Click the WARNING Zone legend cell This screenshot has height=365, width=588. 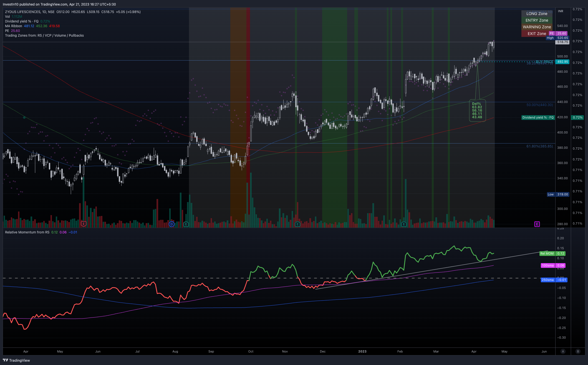pyautogui.click(x=537, y=27)
